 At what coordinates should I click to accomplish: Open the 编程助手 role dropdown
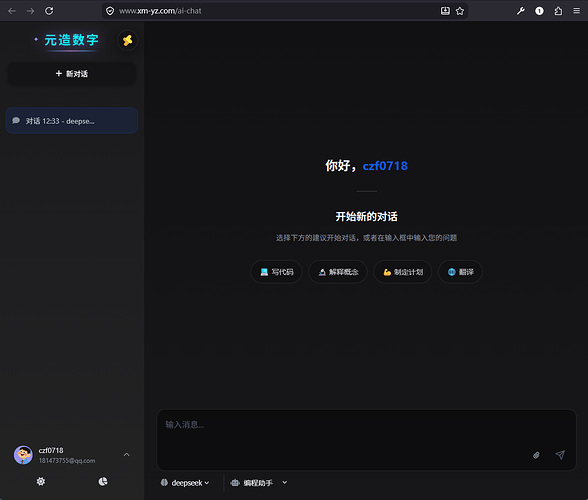click(x=259, y=483)
